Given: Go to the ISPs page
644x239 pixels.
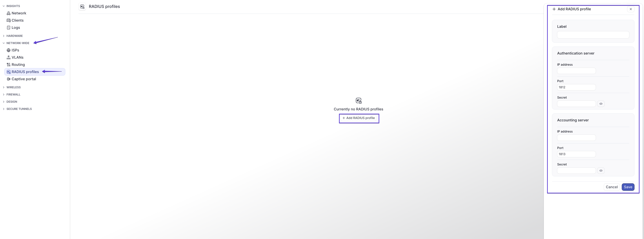Looking at the screenshot, I should point(35,50).
